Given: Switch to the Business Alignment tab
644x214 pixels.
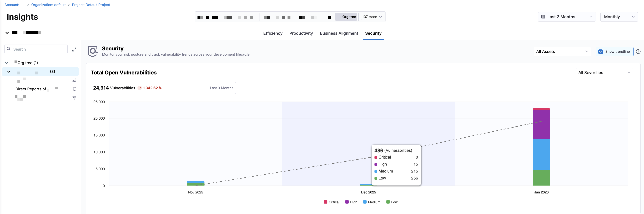Looking at the screenshot, I should tap(339, 33).
